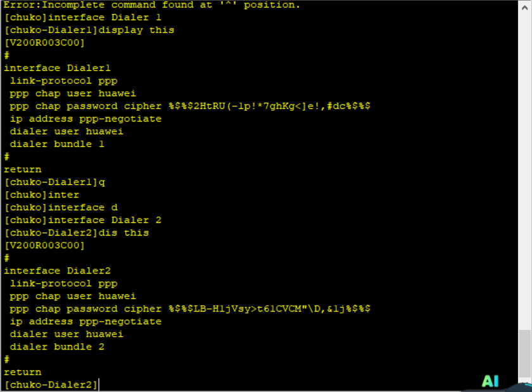The width and height of the screenshot is (532, 392).
Task: Click the '[chuko]interface Dialer 1' command line
Action: [x=82, y=18]
